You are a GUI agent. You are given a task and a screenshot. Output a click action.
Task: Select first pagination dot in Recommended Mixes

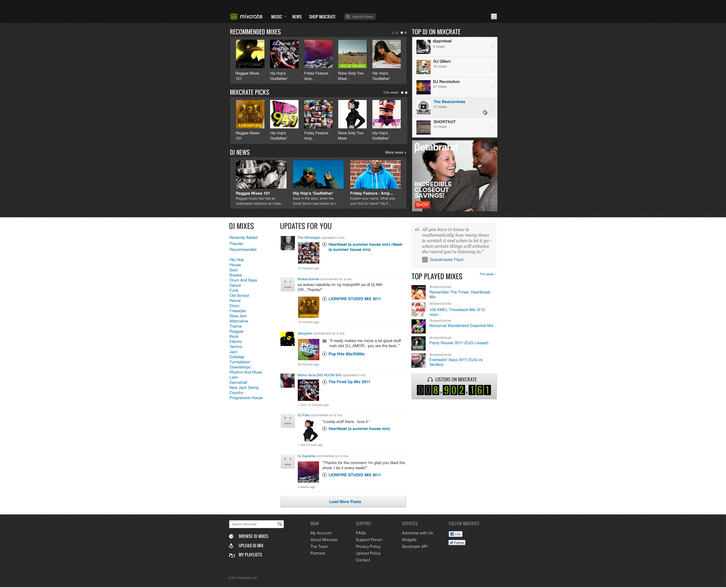tap(402, 33)
